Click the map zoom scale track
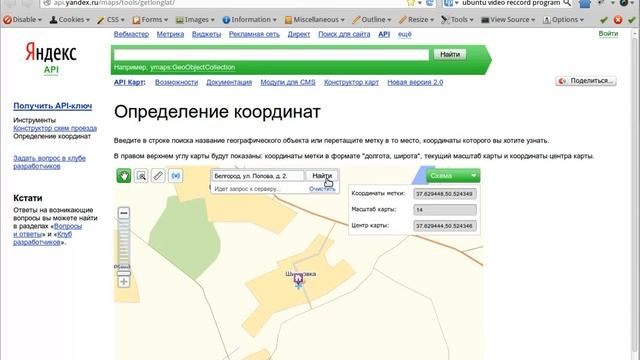This screenshot has width=640, height=360. click(124, 245)
